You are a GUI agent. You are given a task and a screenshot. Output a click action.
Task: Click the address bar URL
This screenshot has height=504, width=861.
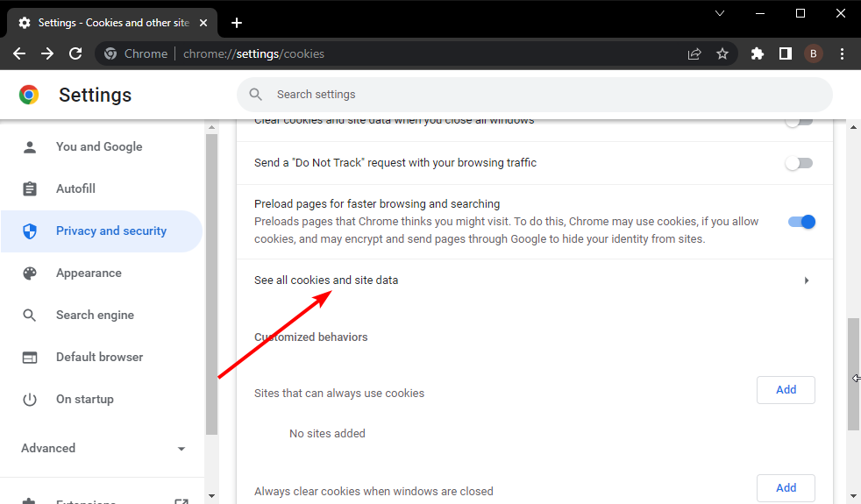[x=253, y=53]
